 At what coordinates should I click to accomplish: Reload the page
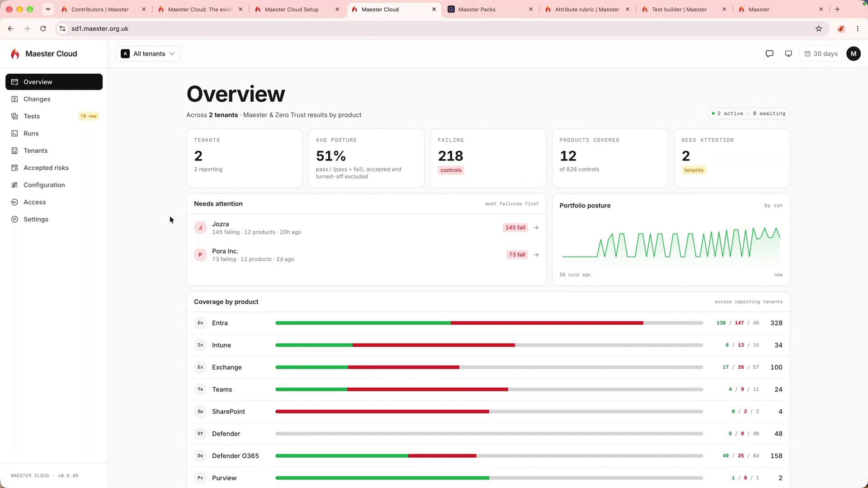[x=43, y=28]
